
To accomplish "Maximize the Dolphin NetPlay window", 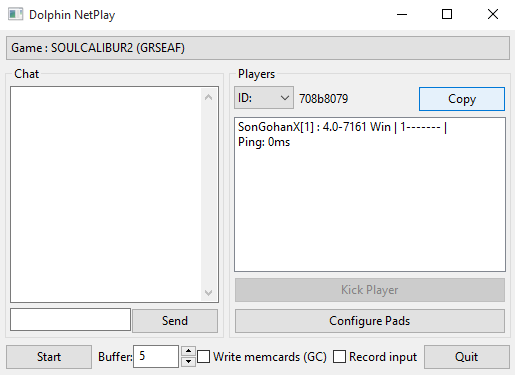I will (447, 15).
